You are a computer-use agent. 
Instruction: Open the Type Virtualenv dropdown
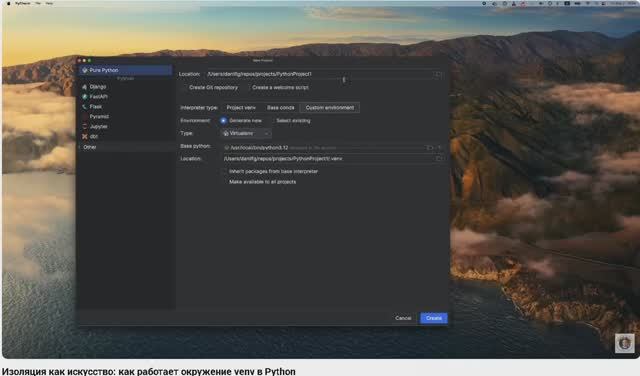click(x=246, y=133)
